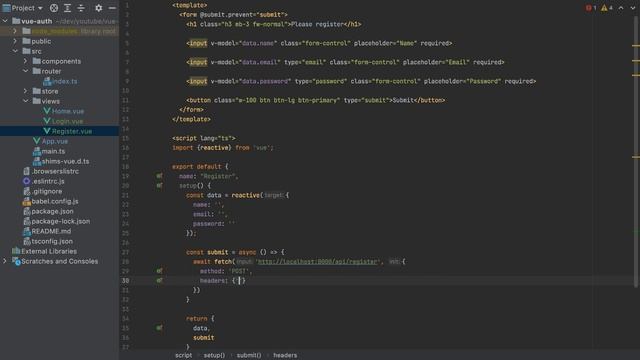Open App.vue file
The height and width of the screenshot is (360, 640).
pyautogui.click(x=55, y=141)
